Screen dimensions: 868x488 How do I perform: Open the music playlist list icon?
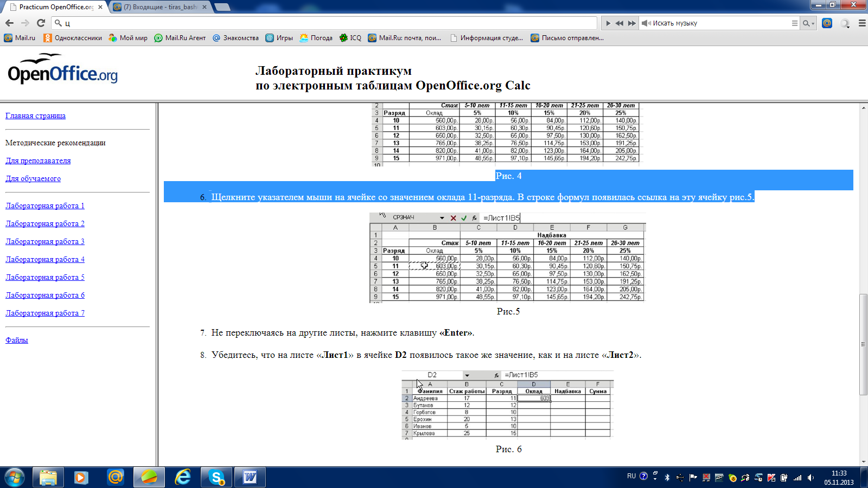click(795, 23)
